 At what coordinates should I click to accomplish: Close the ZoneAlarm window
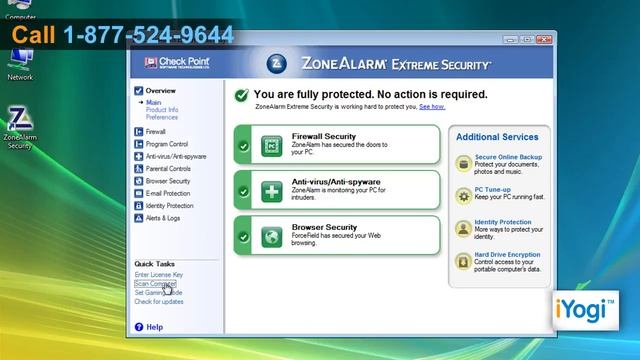pyautogui.click(x=544, y=39)
